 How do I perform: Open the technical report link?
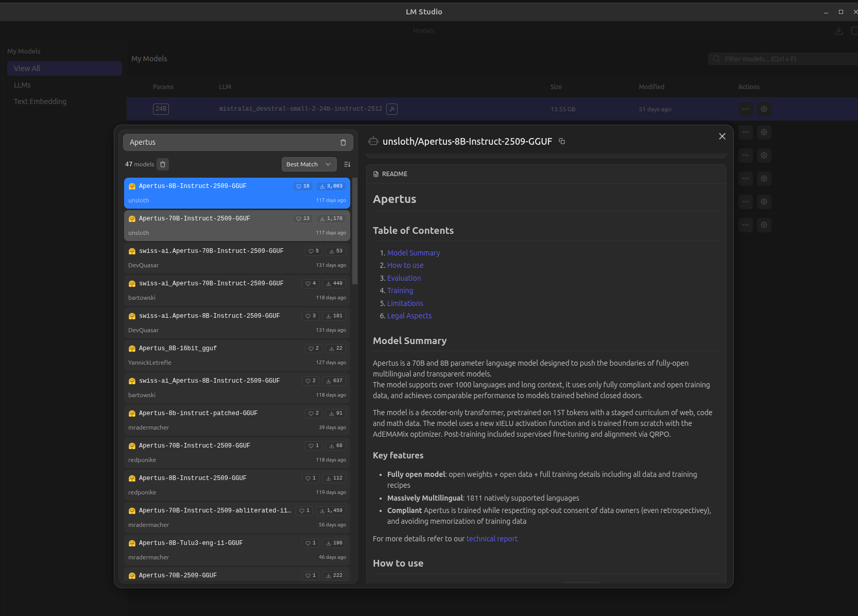click(492, 539)
